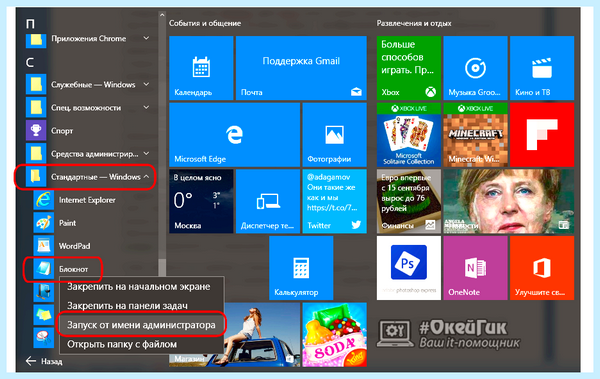The image size is (600, 379).
Task: Click the 'Развлечения и отдых' group header
Action: [x=414, y=23]
